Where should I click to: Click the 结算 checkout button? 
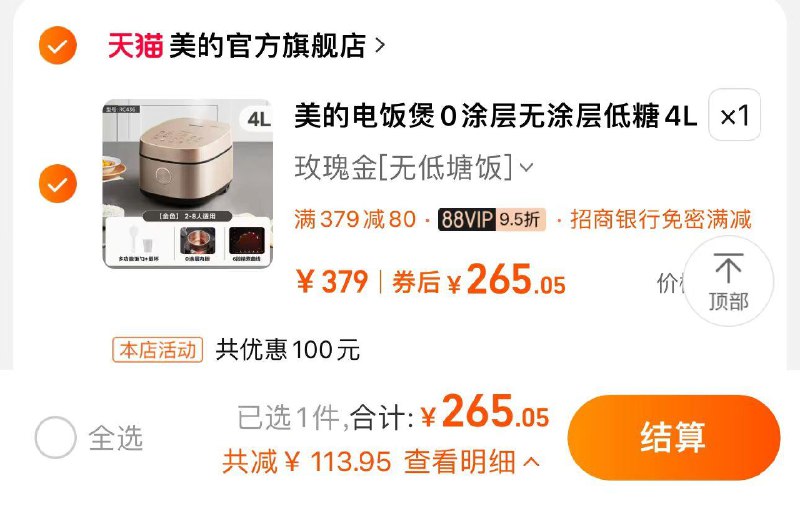click(673, 437)
